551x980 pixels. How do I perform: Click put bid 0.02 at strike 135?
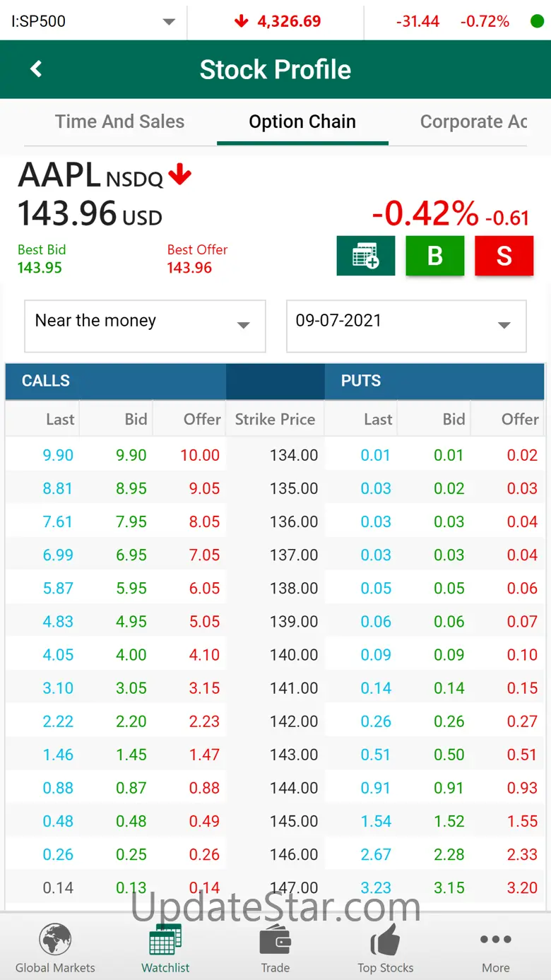click(449, 488)
